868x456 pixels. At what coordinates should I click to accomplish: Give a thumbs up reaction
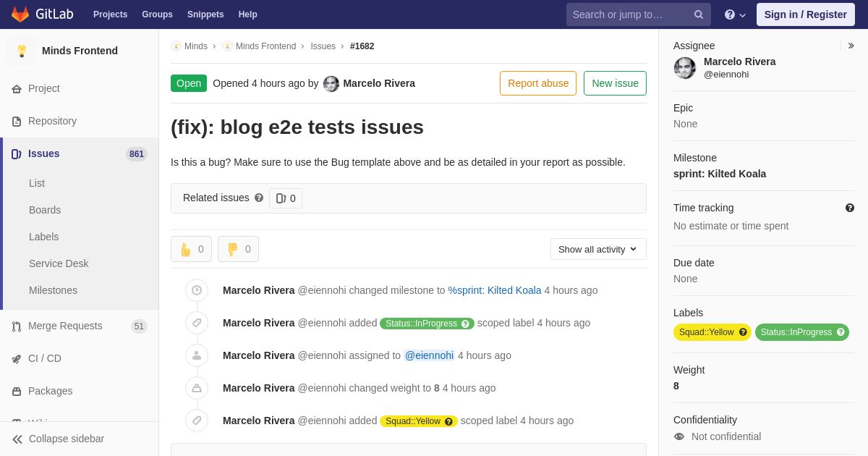(x=191, y=249)
